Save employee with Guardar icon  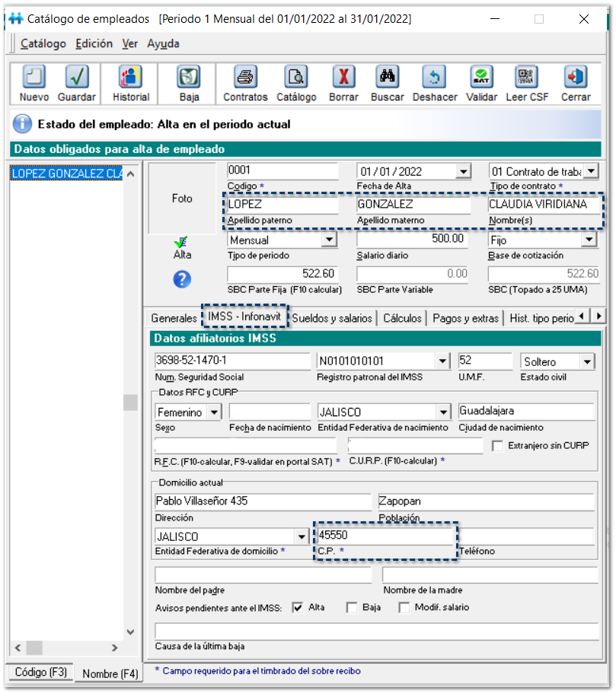(77, 77)
